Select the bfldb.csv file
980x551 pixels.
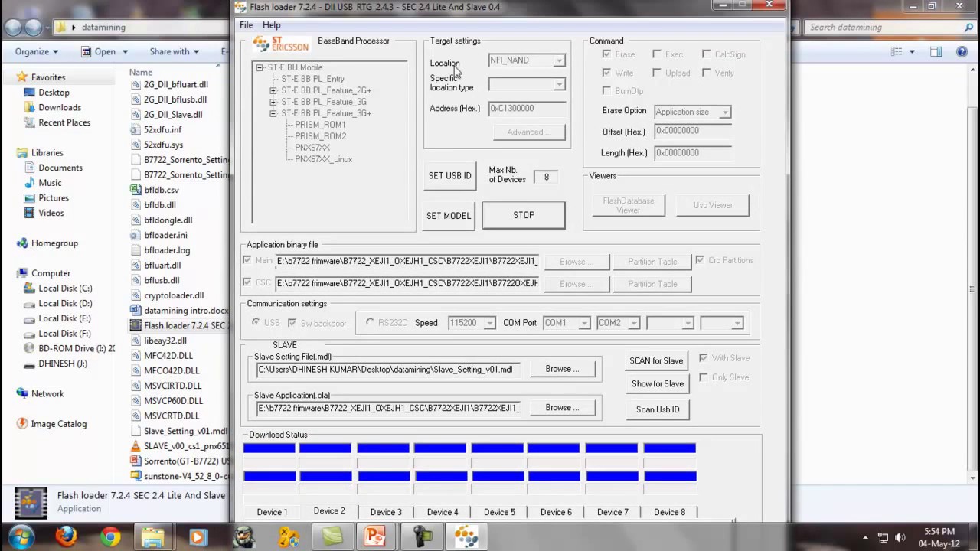[x=161, y=190]
